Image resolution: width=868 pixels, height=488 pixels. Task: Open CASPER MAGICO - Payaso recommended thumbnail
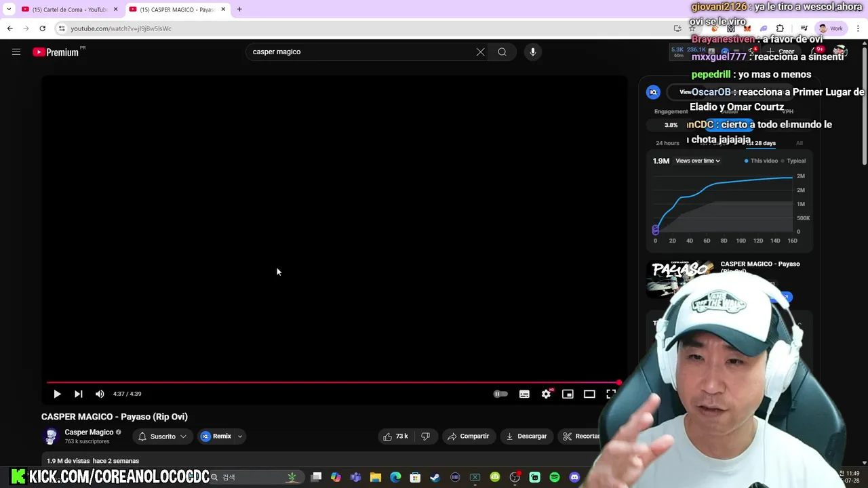tap(679, 279)
